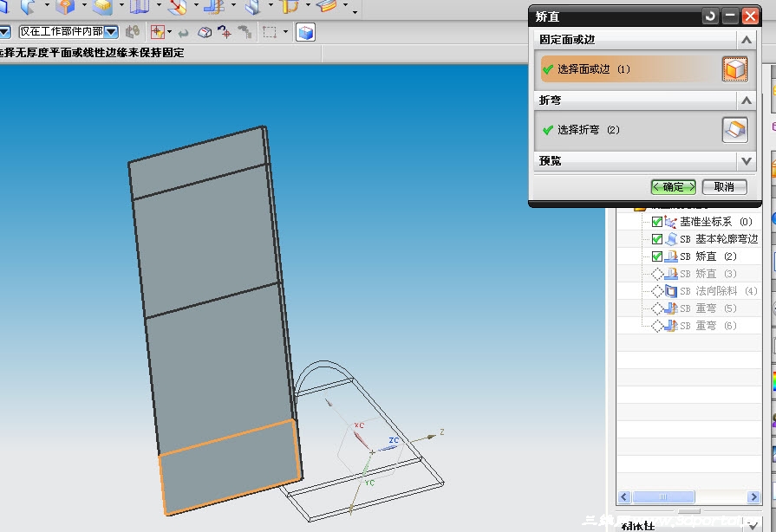776x532 pixels.
Task: Minimize the 矫直 dialog
Action: (730, 16)
